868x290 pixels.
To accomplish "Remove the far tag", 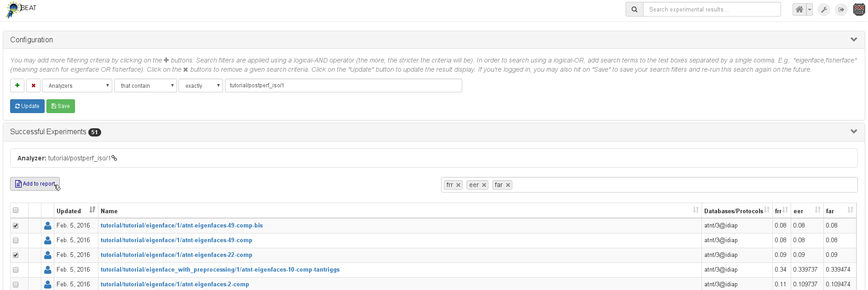I will (508, 185).
